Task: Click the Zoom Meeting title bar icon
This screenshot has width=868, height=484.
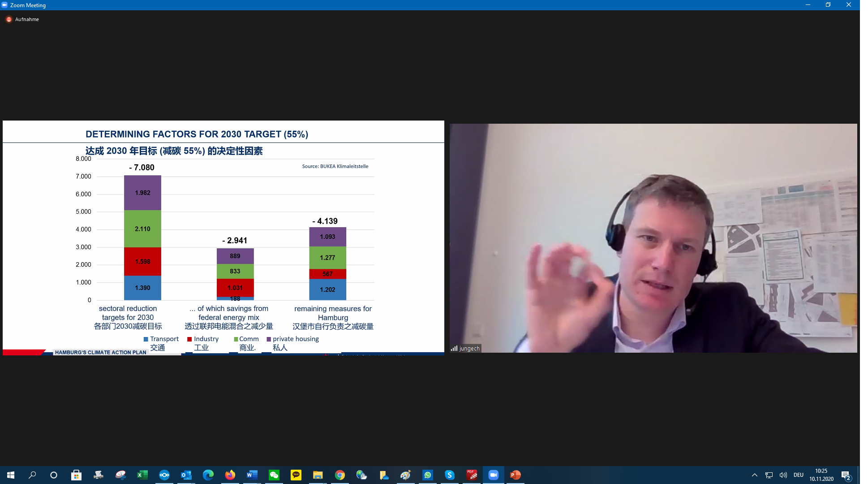Action: (x=4, y=5)
